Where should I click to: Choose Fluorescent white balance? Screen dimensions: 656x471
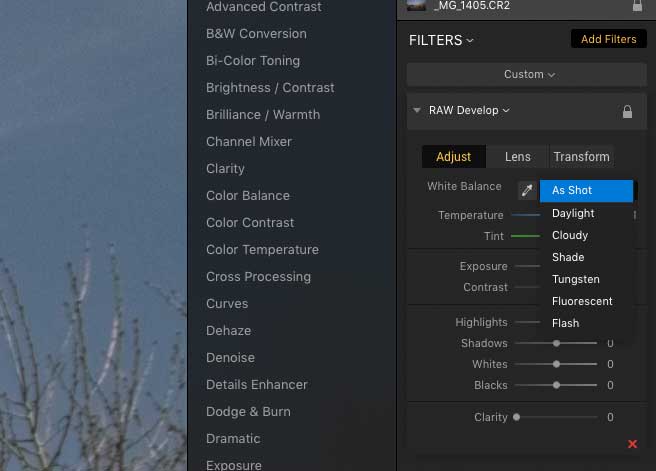click(x=586, y=301)
